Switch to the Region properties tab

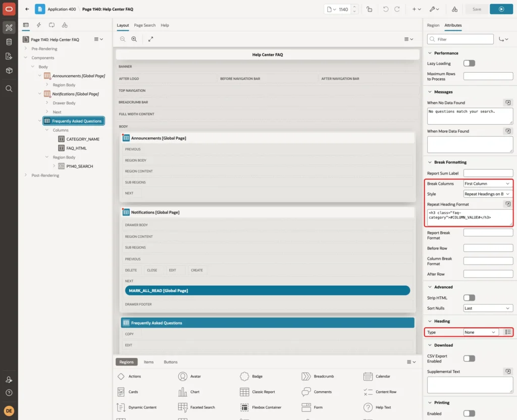point(433,25)
